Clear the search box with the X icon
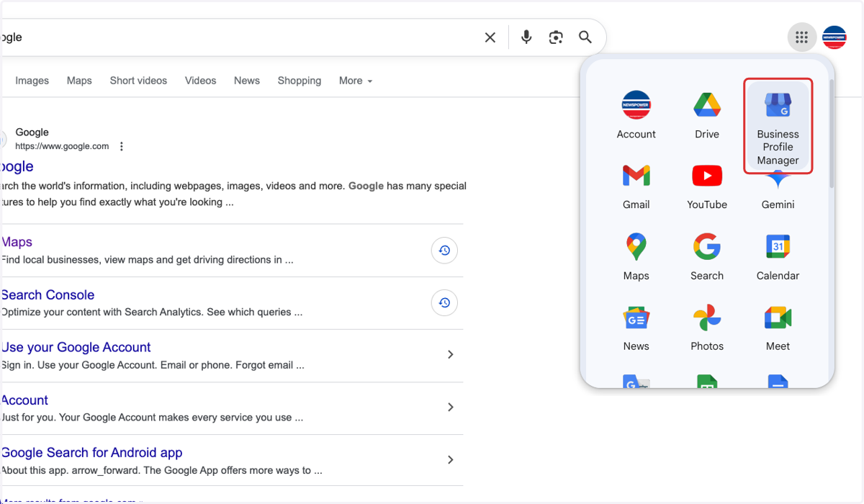Image resolution: width=864 pixels, height=504 pixels. (490, 37)
